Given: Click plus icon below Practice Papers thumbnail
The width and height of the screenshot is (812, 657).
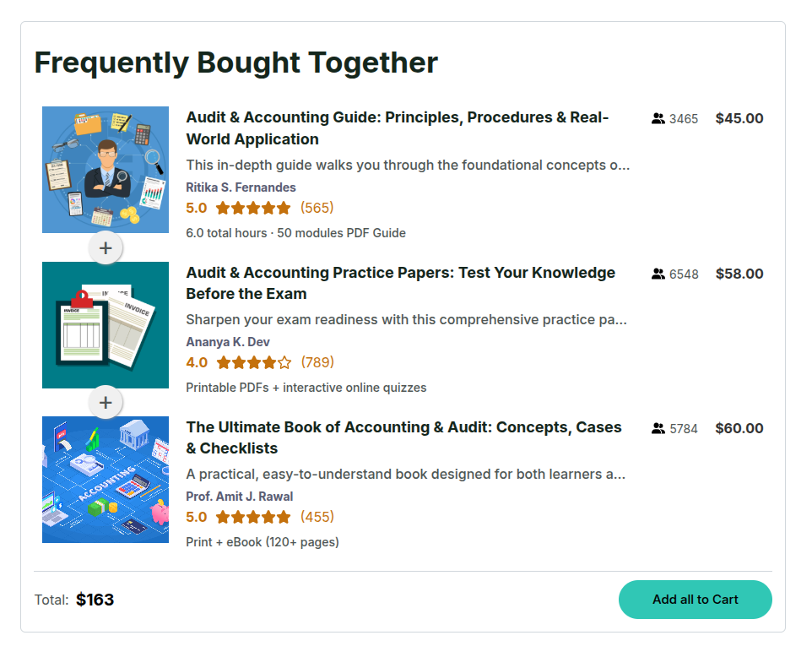Looking at the screenshot, I should [106, 403].
